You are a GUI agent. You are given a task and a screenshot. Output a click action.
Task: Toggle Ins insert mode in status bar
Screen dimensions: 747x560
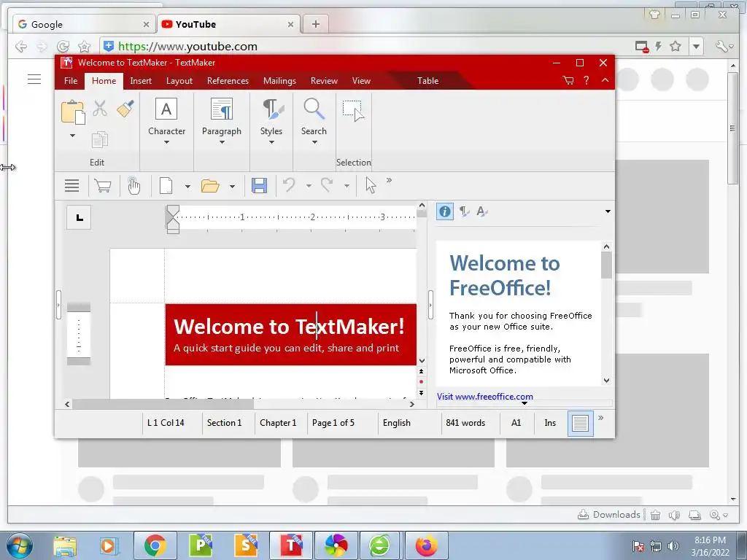(x=550, y=423)
